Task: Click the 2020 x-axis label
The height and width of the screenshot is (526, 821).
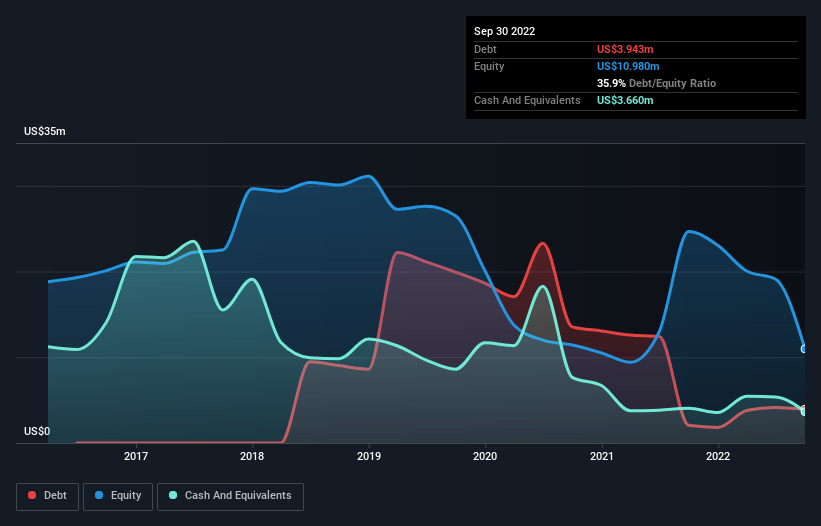Action: (x=485, y=456)
